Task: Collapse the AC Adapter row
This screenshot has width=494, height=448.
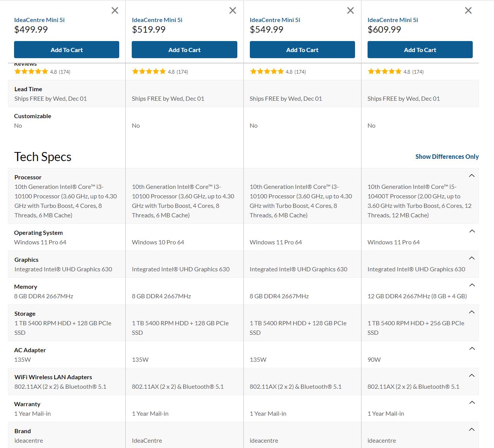Action: 472,348
